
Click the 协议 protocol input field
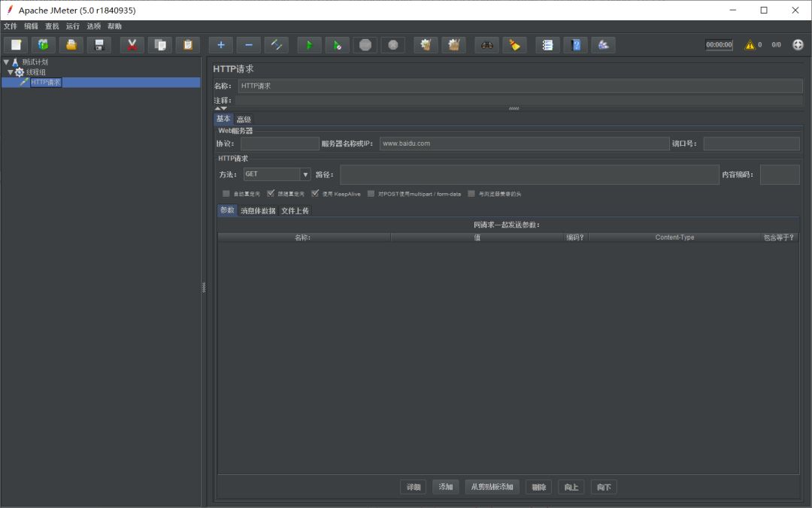[280, 144]
